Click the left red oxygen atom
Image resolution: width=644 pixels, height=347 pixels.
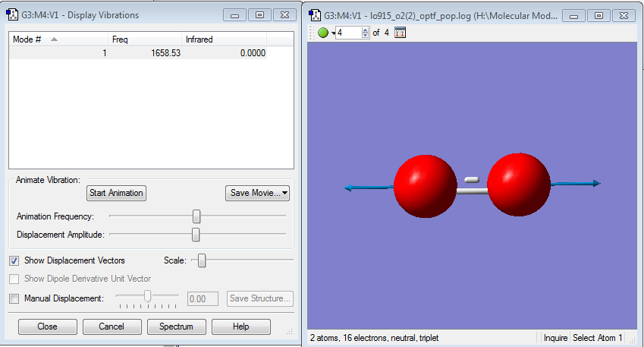click(425, 186)
